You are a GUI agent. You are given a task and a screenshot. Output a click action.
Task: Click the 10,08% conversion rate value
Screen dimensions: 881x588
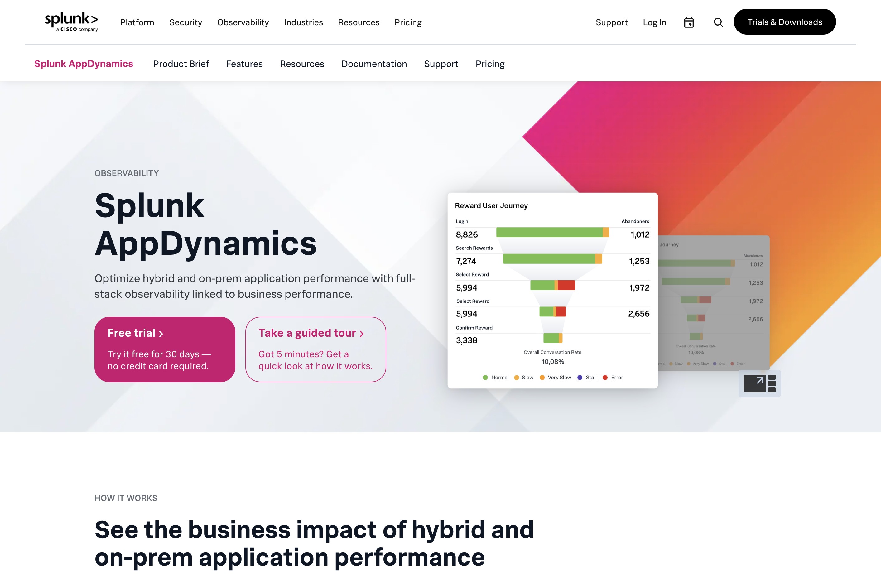click(x=553, y=362)
